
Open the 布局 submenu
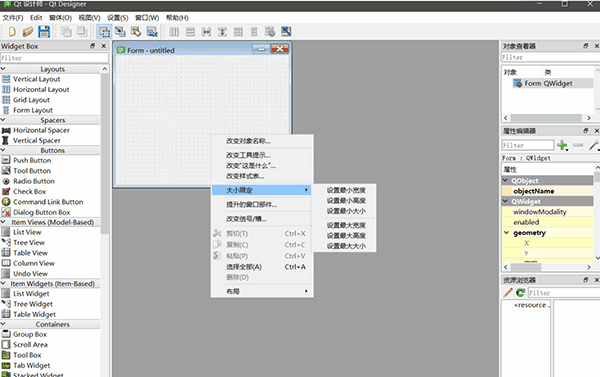coord(262,291)
